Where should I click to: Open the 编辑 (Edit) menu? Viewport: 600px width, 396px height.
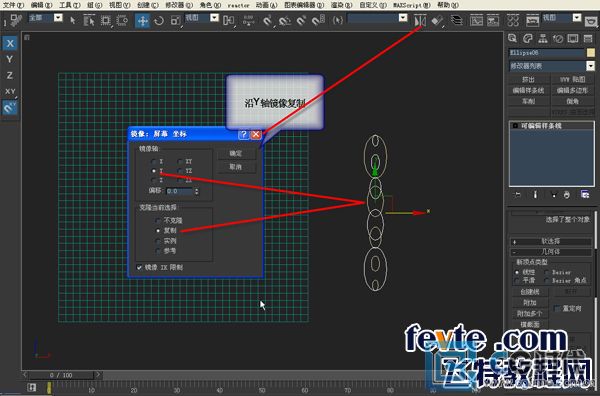41,5
